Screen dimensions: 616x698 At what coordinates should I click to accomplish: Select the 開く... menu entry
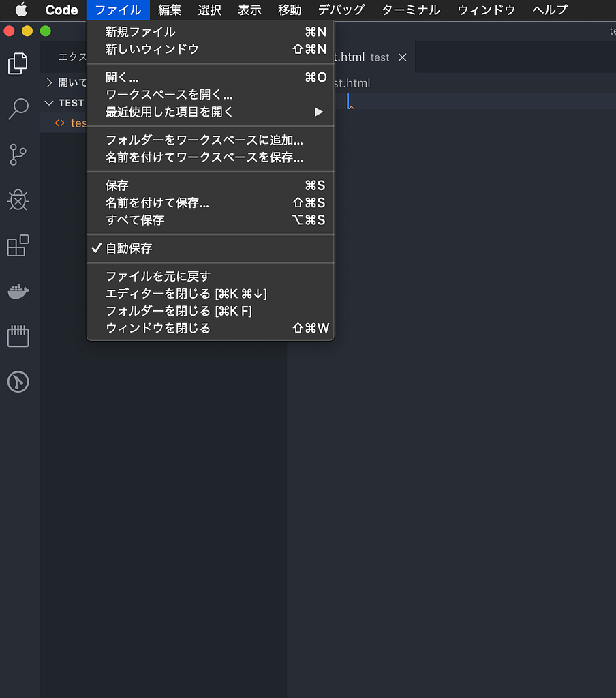(x=210, y=78)
